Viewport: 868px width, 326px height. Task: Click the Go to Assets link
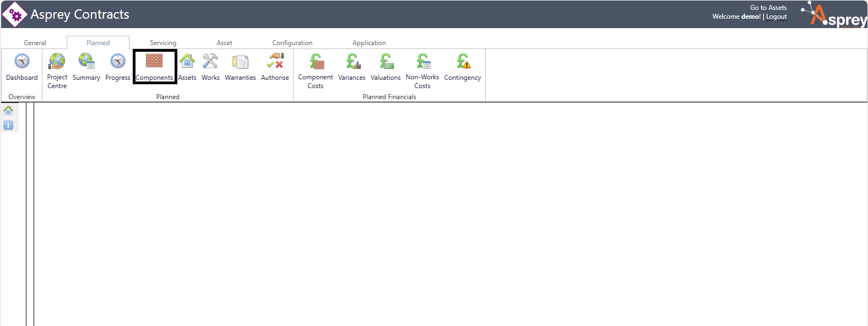[x=768, y=8]
